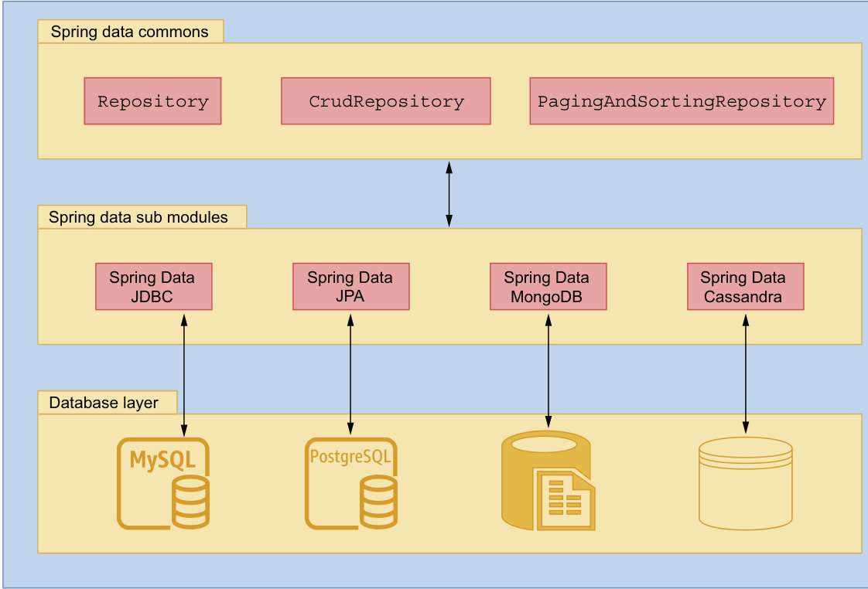Click the MySQL database icon
This screenshot has width=868, height=589.
tap(163, 483)
